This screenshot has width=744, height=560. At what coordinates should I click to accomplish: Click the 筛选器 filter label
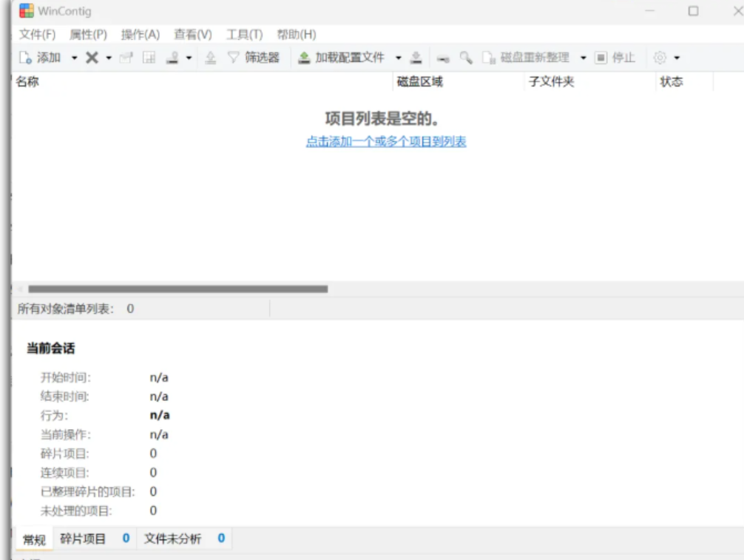point(262,58)
